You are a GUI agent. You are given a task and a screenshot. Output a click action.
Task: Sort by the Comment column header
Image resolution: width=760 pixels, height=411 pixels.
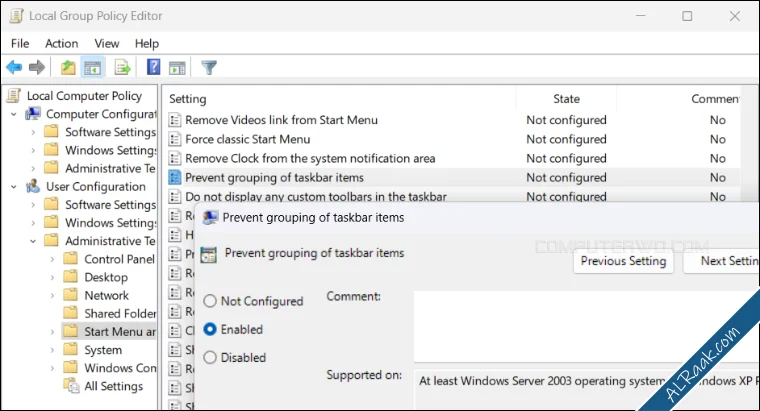(x=715, y=99)
